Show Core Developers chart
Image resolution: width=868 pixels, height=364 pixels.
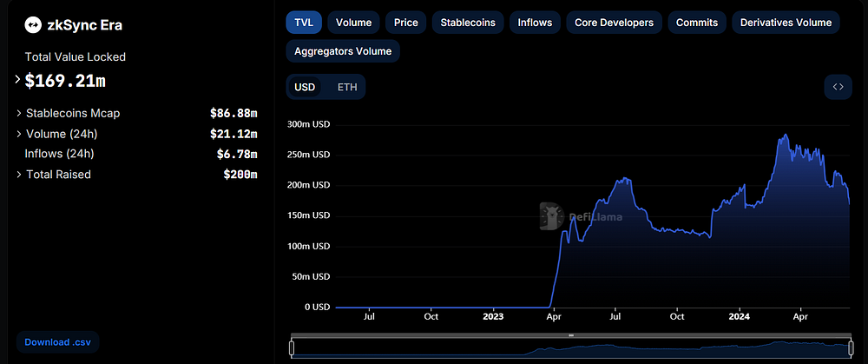tap(614, 23)
